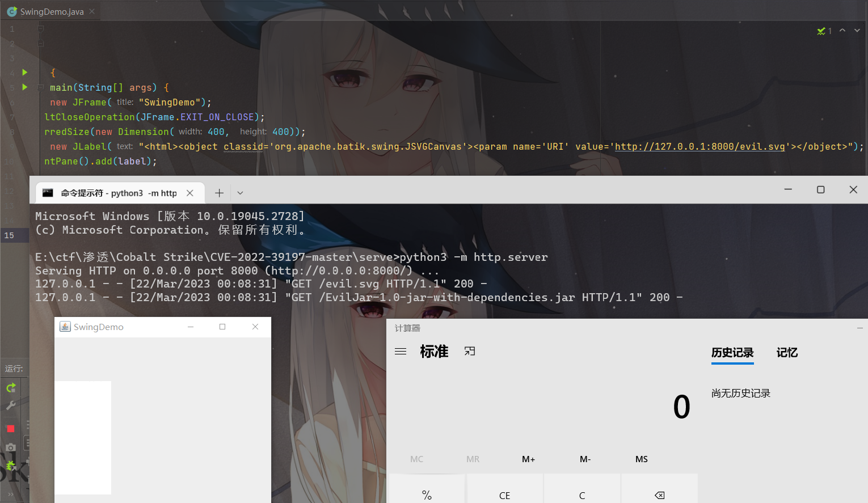The width and height of the screenshot is (868, 503).
Task: Minimize the Calculator window
Action: 859,328
